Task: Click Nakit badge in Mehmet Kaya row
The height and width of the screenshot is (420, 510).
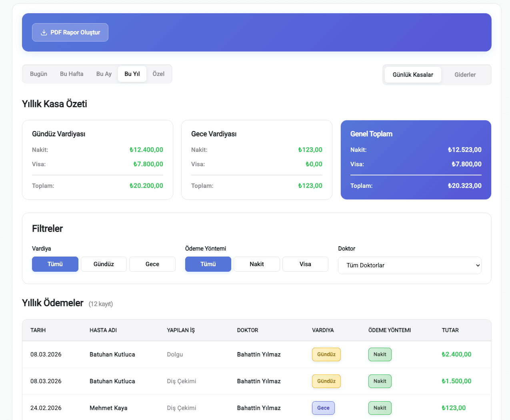Action: coord(380,408)
